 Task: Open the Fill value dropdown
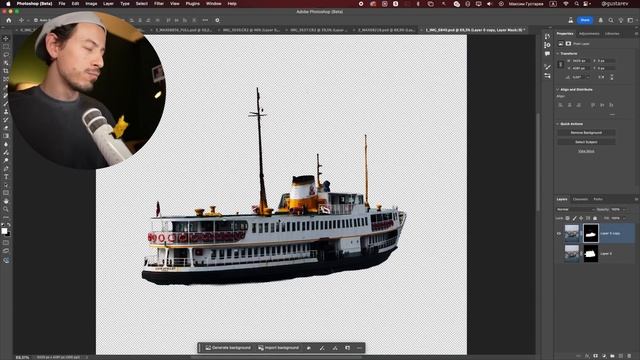point(624,218)
